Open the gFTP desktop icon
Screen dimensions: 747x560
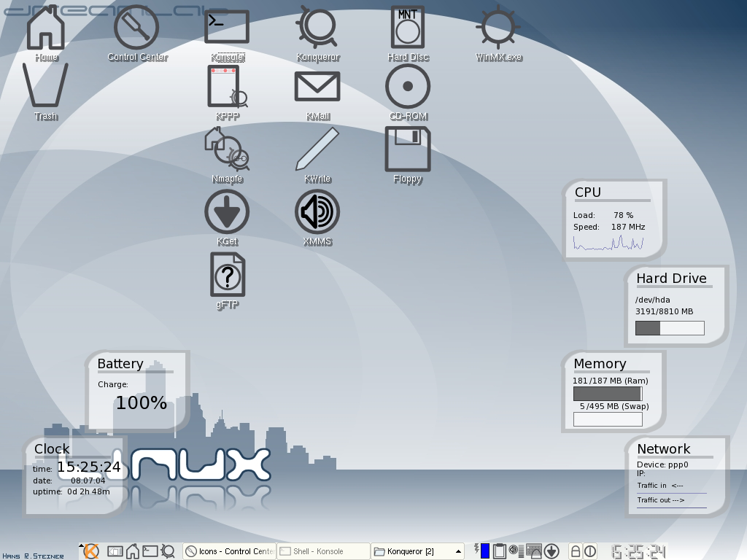point(228,279)
